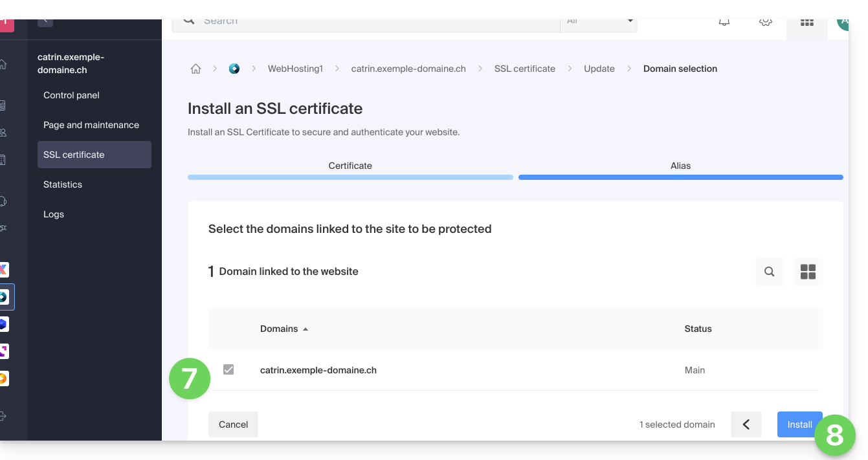Select the highlighted web hosting icon in rail
868x460 pixels.
(x=4, y=297)
